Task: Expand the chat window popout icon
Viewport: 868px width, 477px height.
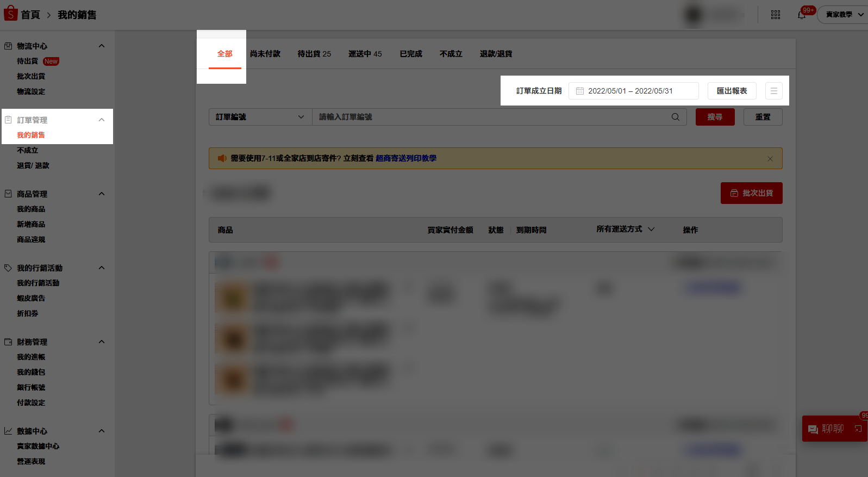Action: tap(858, 429)
